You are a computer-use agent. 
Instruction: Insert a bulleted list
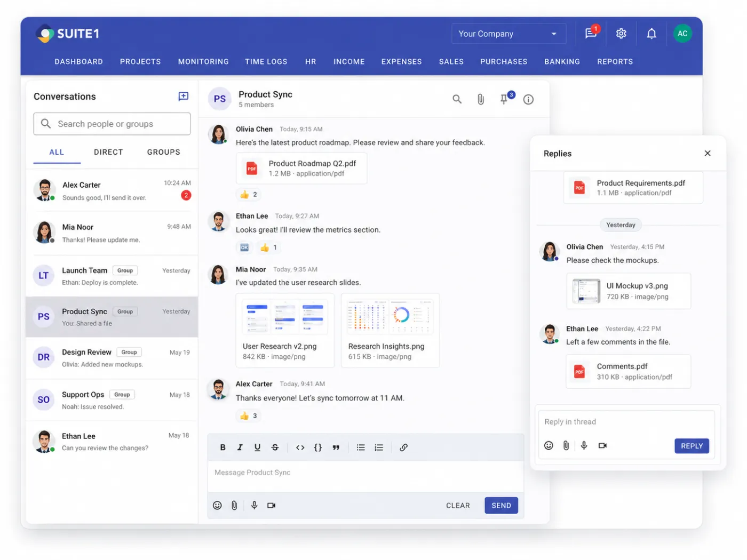pos(361,447)
